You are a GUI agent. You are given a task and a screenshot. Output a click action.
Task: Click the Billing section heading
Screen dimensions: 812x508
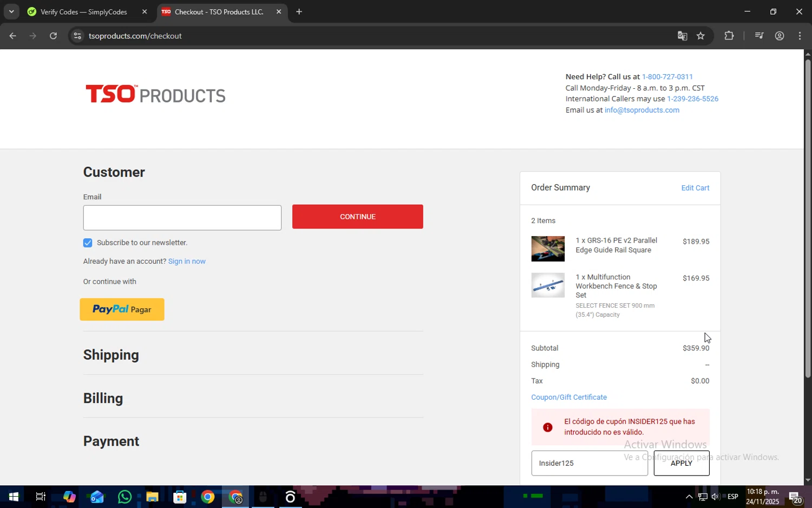point(103,398)
